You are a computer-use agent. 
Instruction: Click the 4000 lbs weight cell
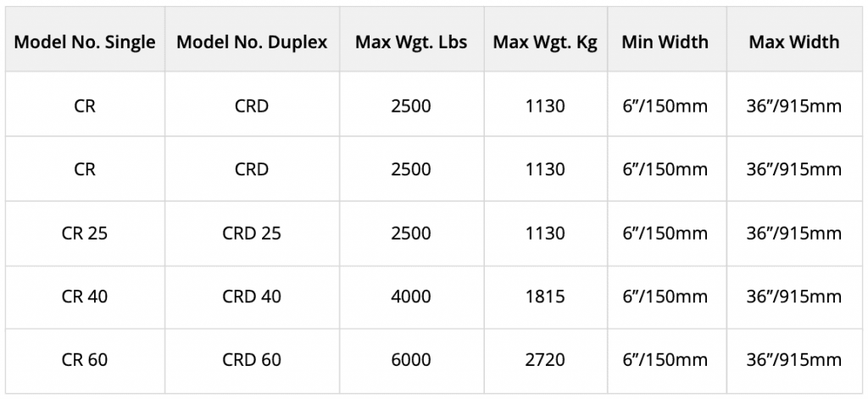point(411,296)
